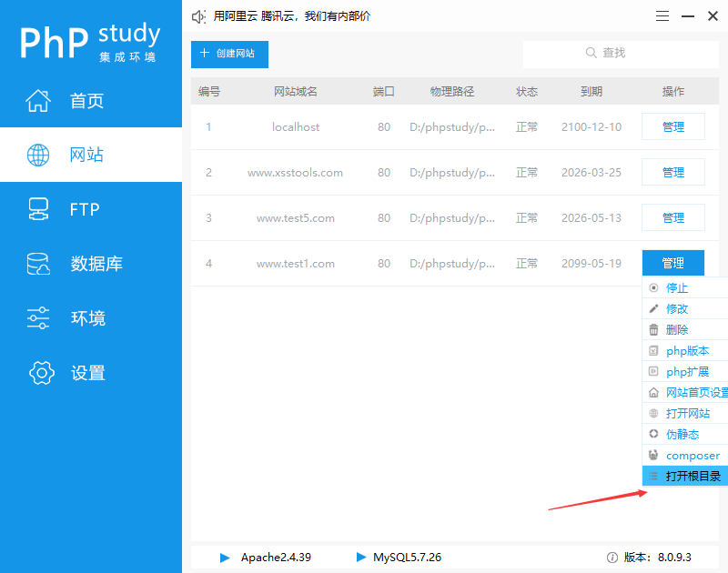Select composer from the management menu
This screenshot has height=573, width=728.
(x=689, y=455)
